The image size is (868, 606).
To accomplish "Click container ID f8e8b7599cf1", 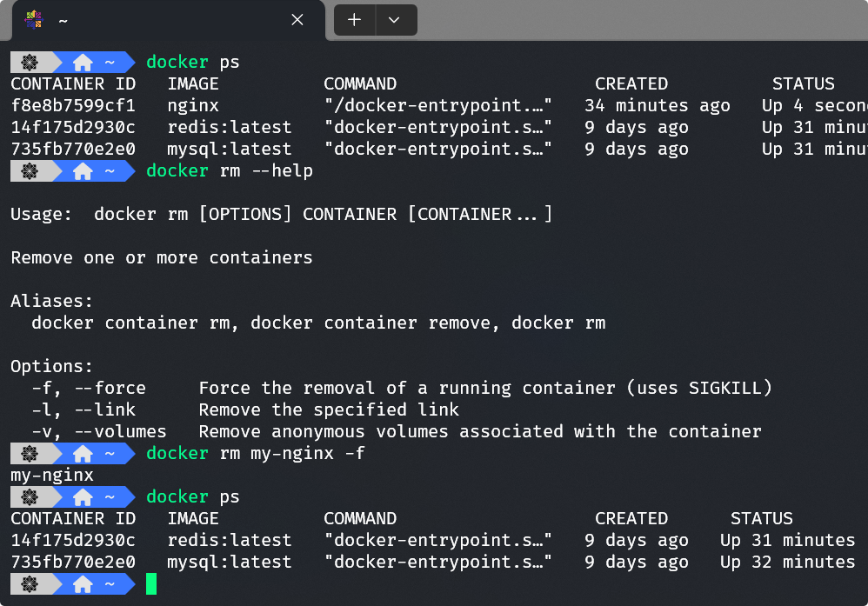I will [73, 106].
